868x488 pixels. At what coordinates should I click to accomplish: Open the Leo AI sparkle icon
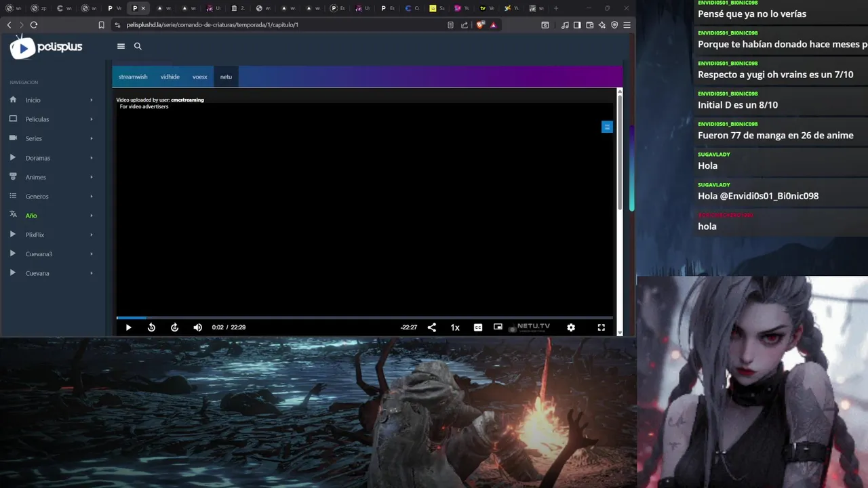[x=602, y=25]
